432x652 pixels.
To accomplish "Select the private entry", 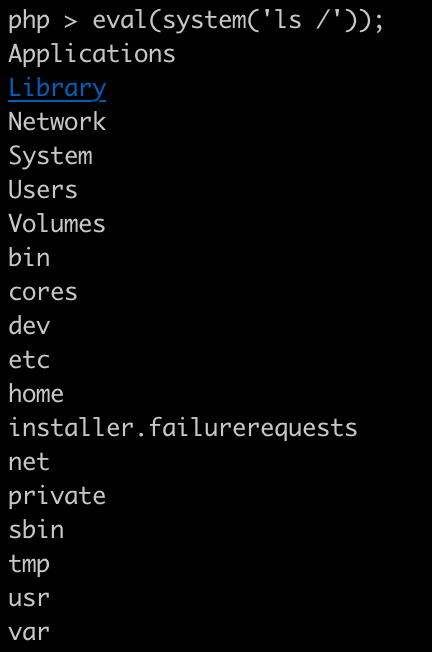I will 57,496.
